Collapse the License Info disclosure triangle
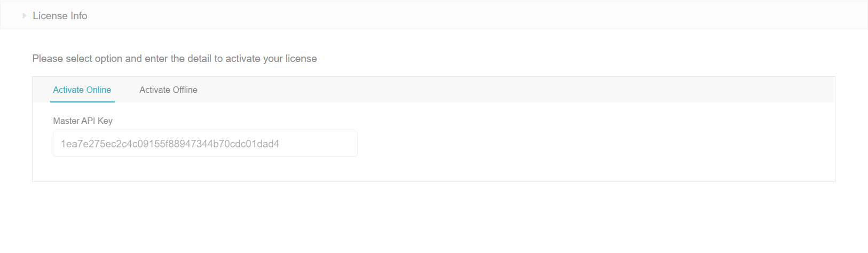868x253 pixels. click(x=25, y=16)
